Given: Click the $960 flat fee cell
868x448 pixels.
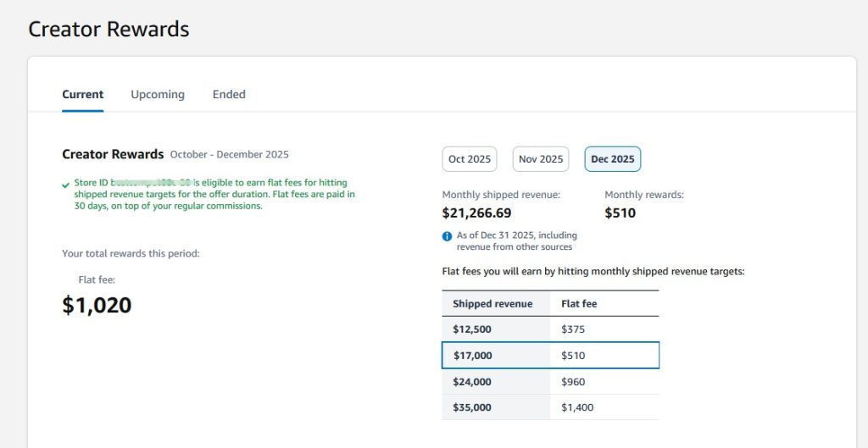Looking at the screenshot, I should click(573, 382).
